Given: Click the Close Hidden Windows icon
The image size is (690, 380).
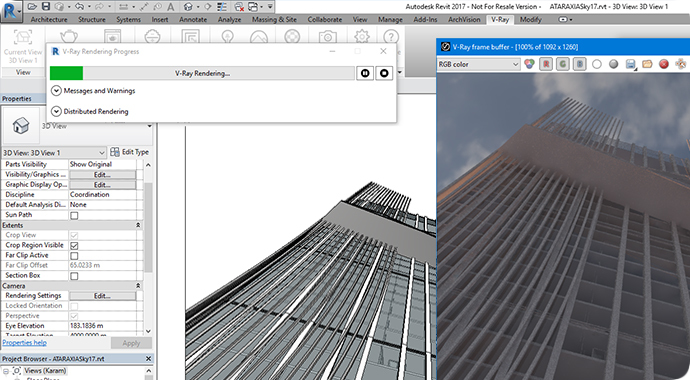Looking at the screenshot, I should tap(239, 7).
